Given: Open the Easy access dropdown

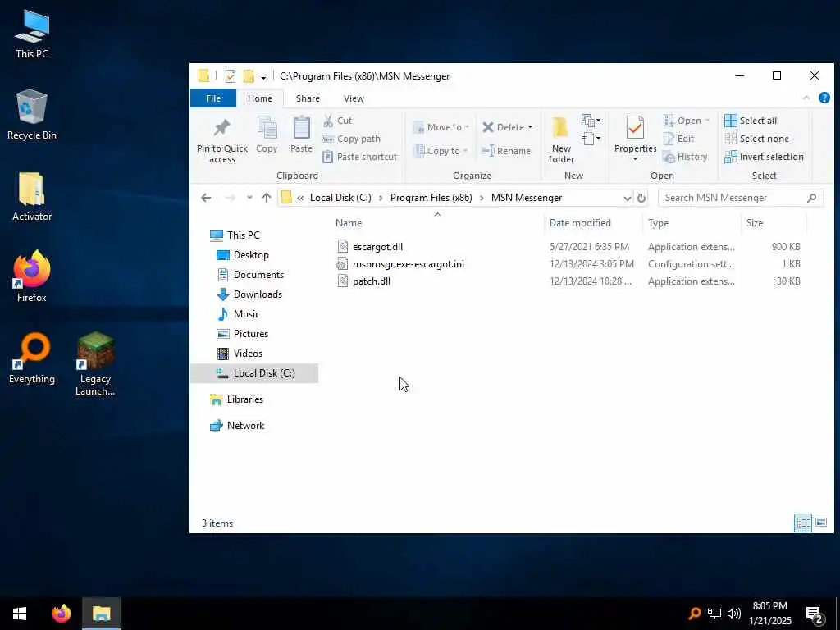Looking at the screenshot, I should tap(591, 139).
